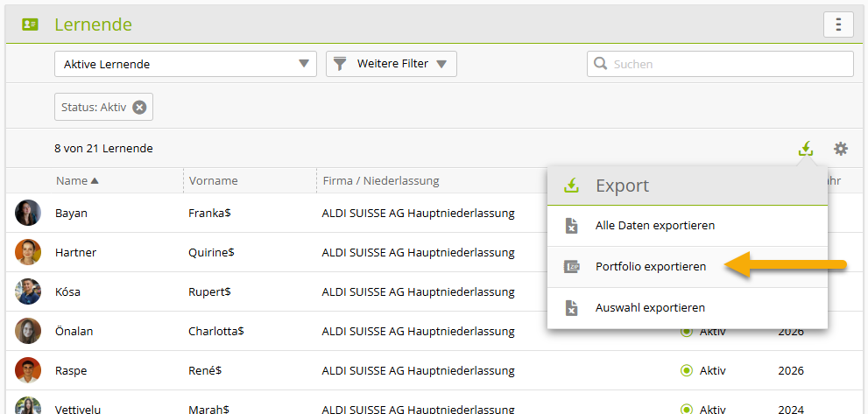Screen dimensions: 868x414
Task: Click year 2026 in Önalan's row
Action: click(791, 332)
